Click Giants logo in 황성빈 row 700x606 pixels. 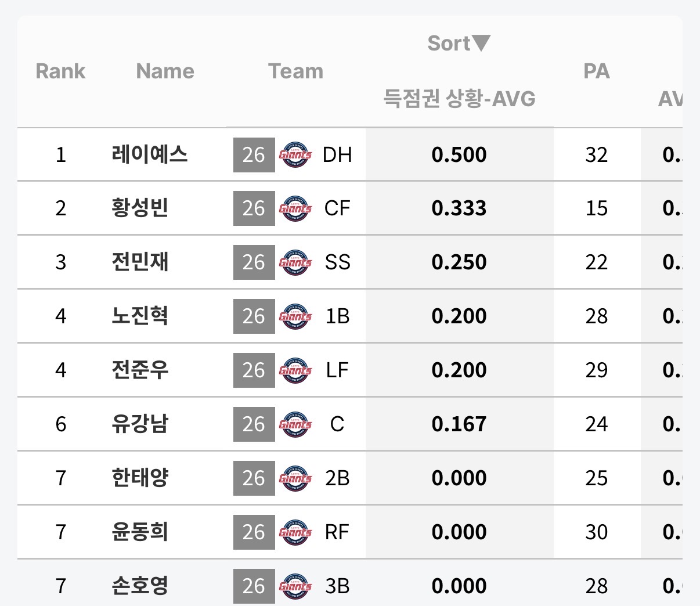tap(295, 208)
